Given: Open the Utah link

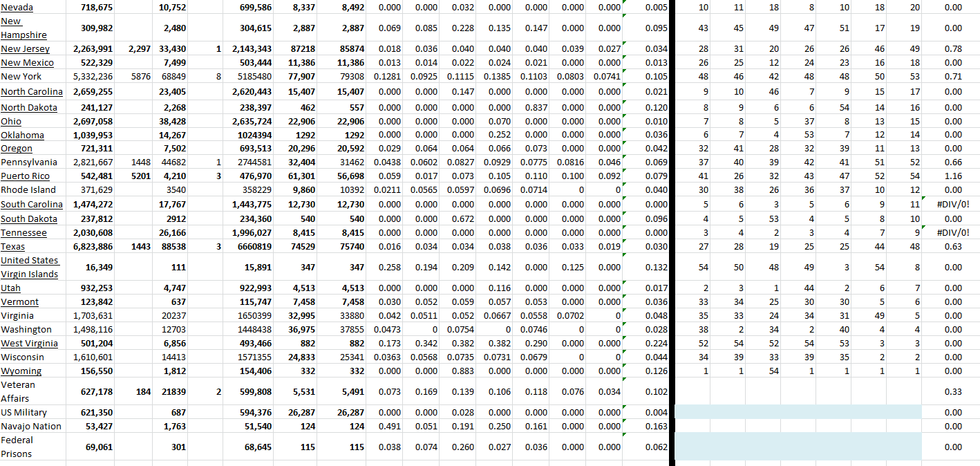Looking at the screenshot, I should pos(11,288).
